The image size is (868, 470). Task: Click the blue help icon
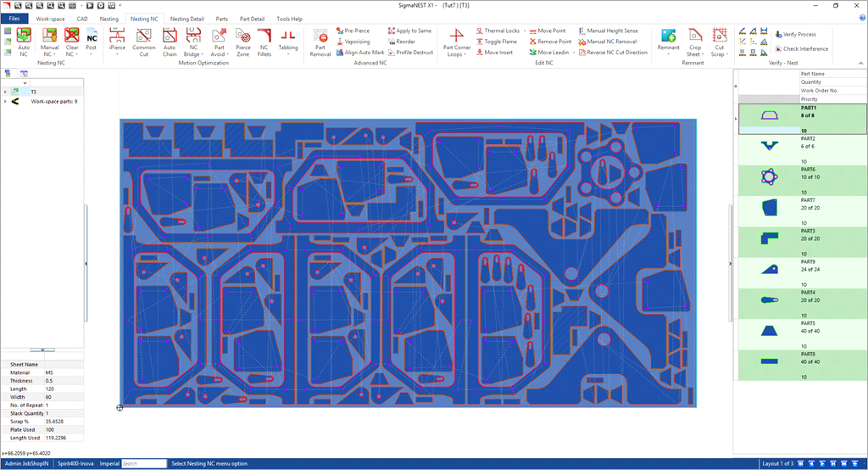862,19
